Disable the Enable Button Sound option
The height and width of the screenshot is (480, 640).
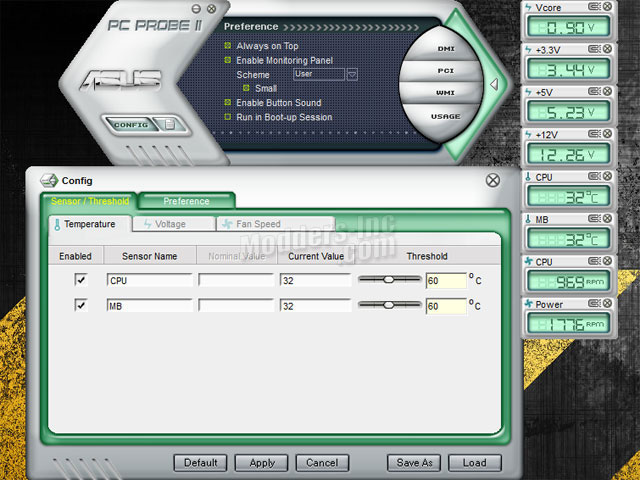pos(228,102)
